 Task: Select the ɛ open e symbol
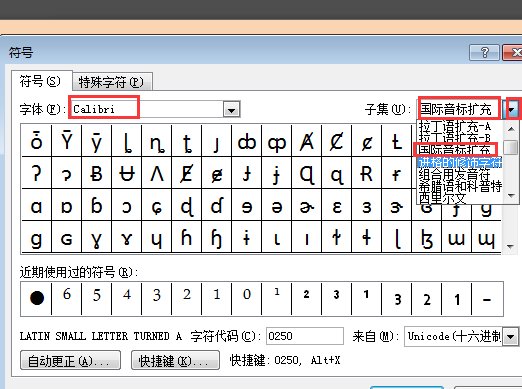click(x=337, y=205)
